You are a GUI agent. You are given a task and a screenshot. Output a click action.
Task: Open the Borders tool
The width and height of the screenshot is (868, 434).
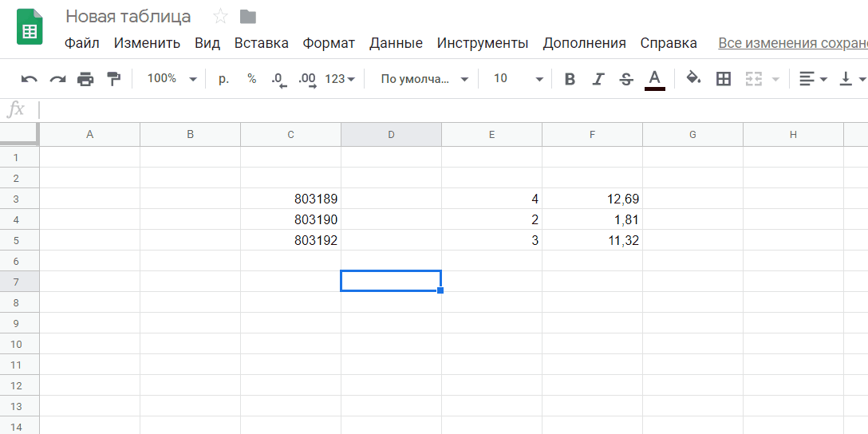724,79
